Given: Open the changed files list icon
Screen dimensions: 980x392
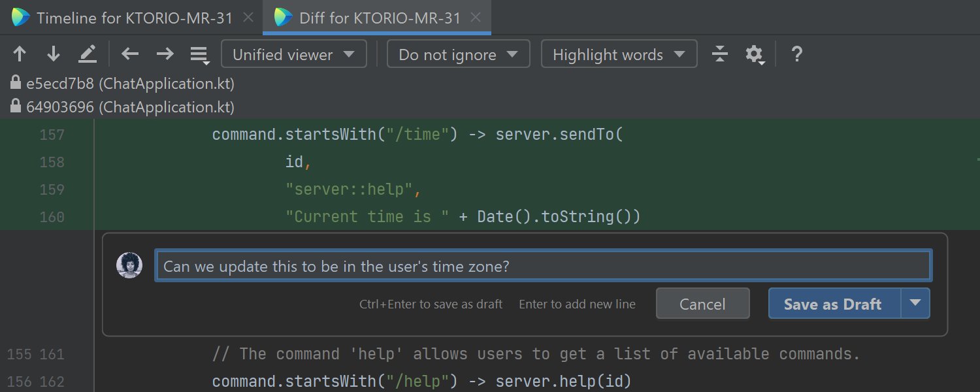Looking at the screenshot, I should point(199,54).
